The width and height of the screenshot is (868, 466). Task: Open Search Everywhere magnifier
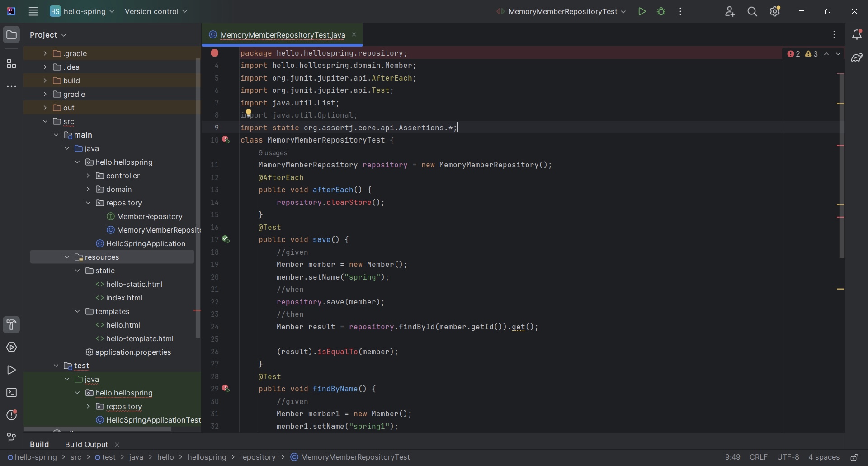click(753, 12)
